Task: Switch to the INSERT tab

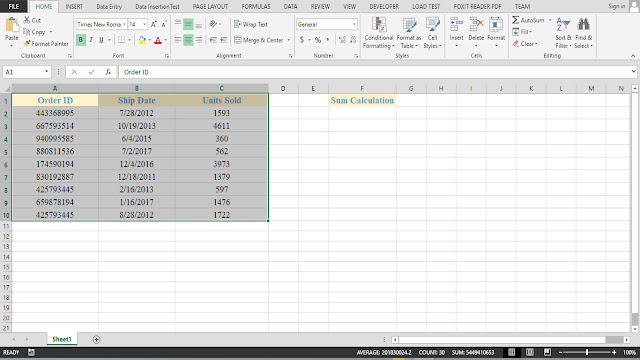Action: point(74,7)
